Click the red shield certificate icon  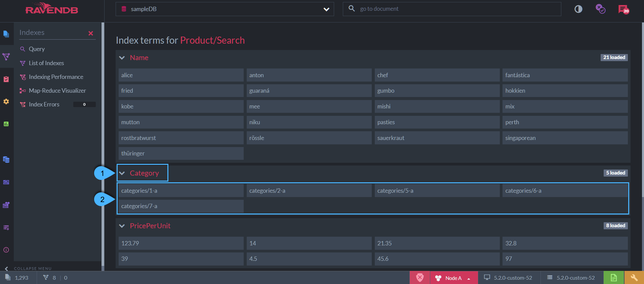click(x=420, y=278)
